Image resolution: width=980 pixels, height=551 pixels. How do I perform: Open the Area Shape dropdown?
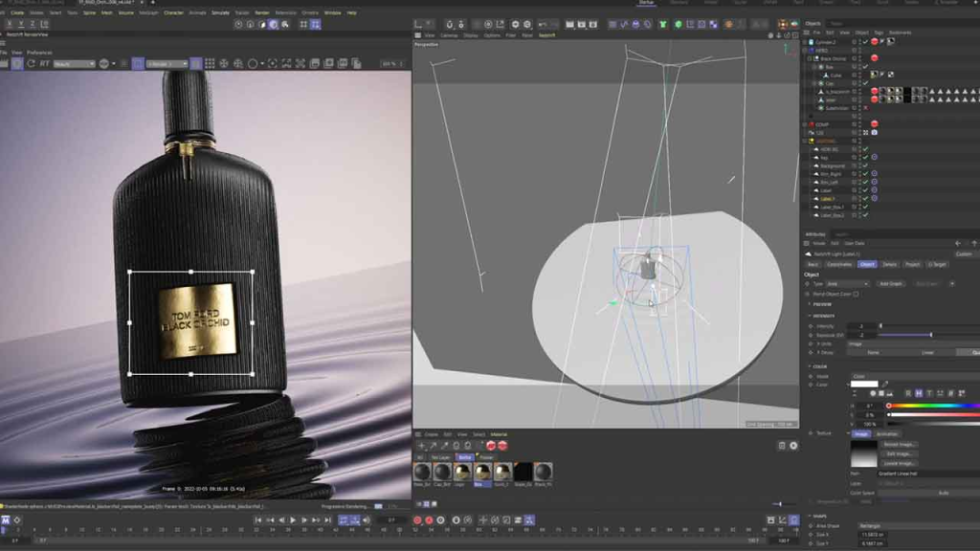919,526
